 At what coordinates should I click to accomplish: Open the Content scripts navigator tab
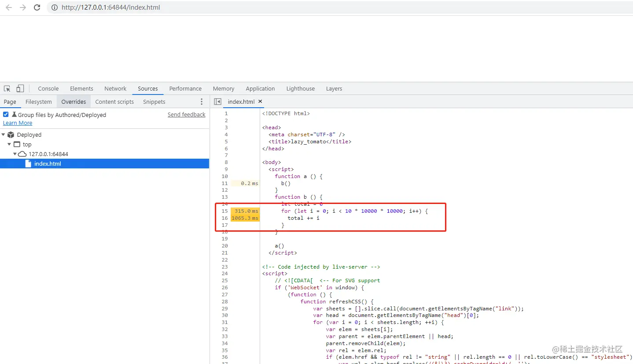click(x=114, y=102)
